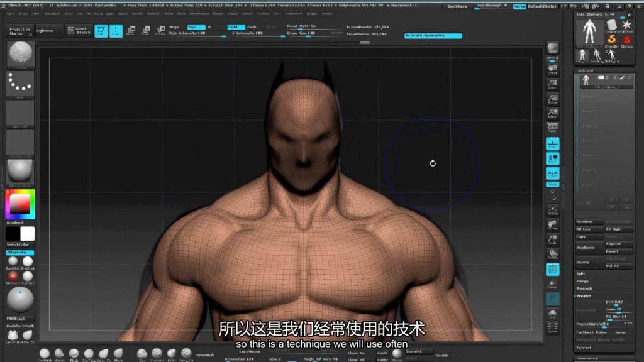Click the Actual size icon

click(x=553, y=99)
